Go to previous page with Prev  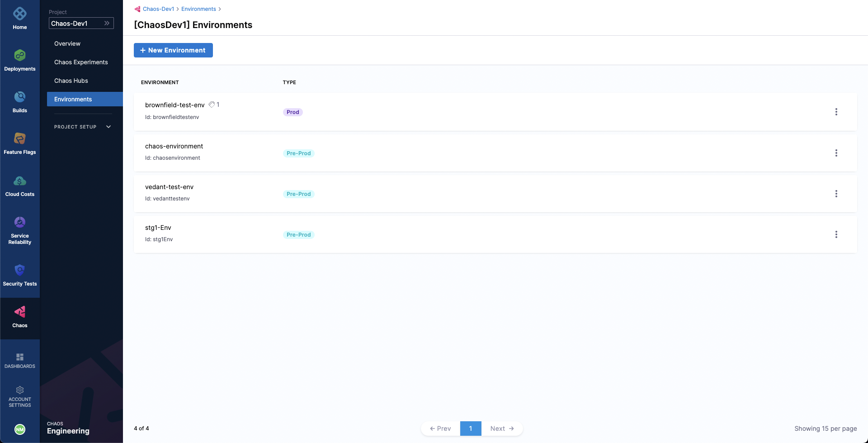click(x=440, y=429)
